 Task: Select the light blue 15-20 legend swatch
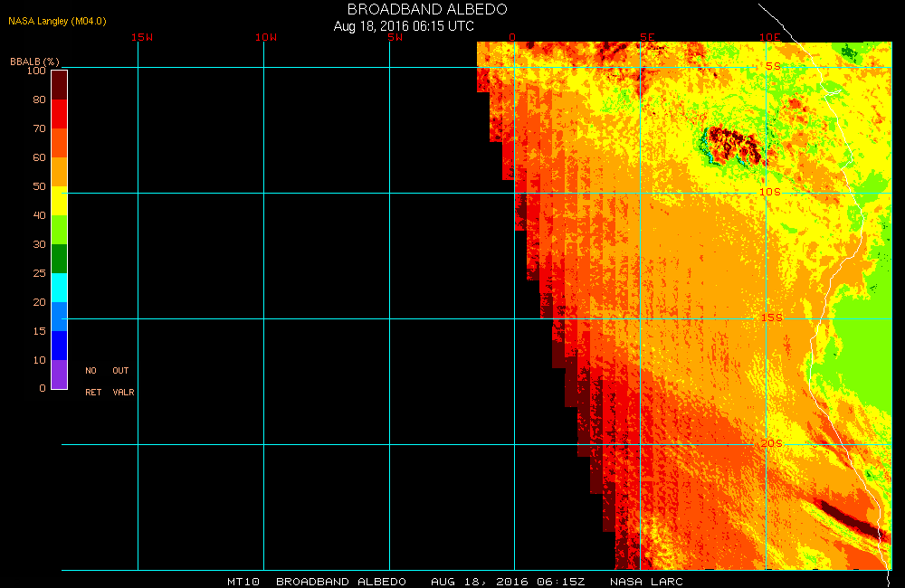click(x=60, y=317)
